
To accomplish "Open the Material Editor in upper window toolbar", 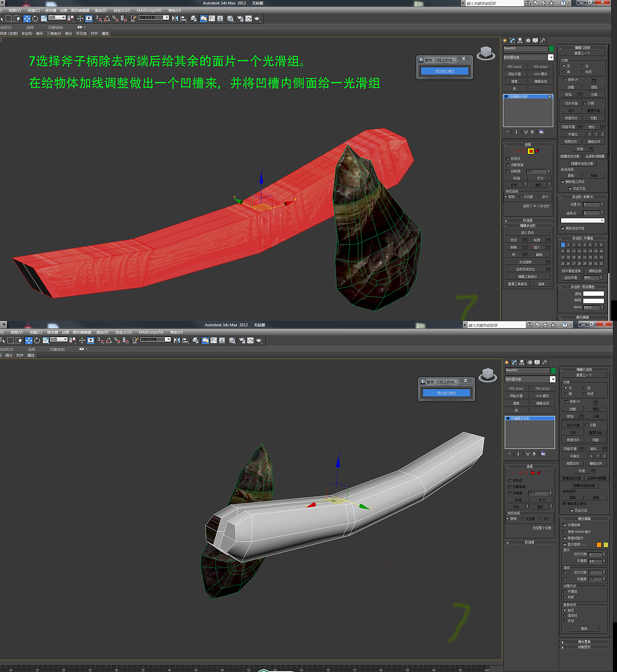I will (230, 18).
